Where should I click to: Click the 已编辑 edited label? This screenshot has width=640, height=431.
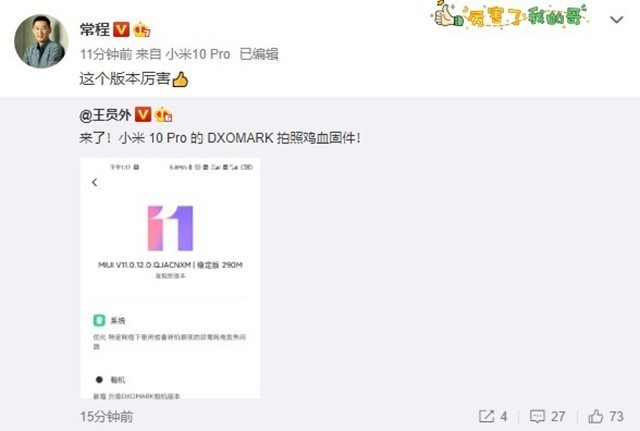click(259, 54)
